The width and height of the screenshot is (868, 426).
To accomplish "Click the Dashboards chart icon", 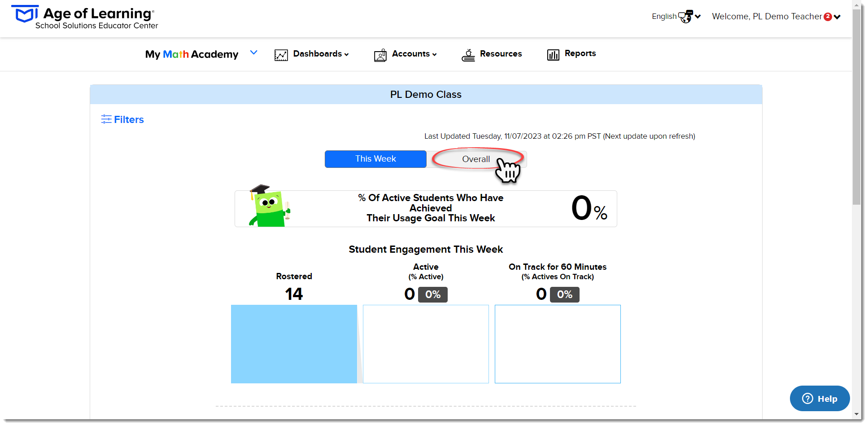I will (281, 55).
